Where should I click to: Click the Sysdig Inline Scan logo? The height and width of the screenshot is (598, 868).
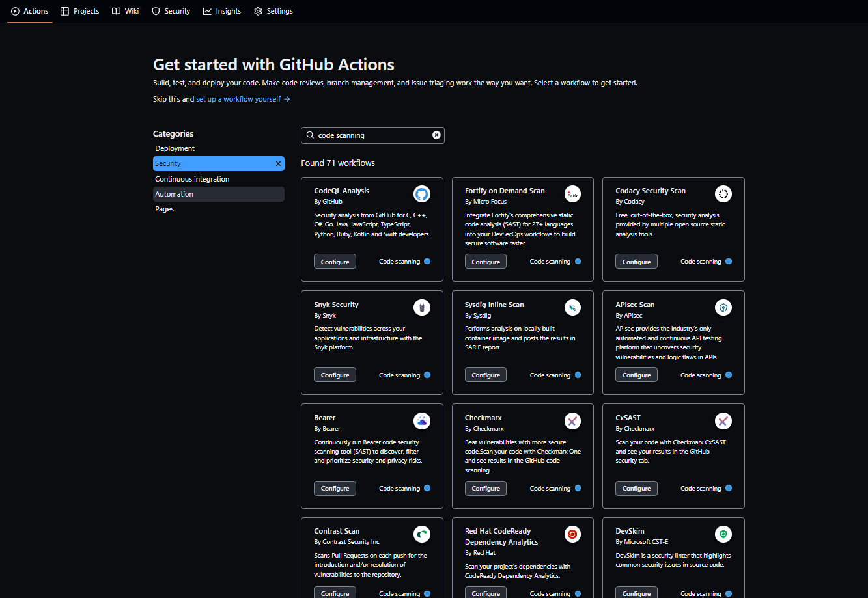tap(572, 307)
